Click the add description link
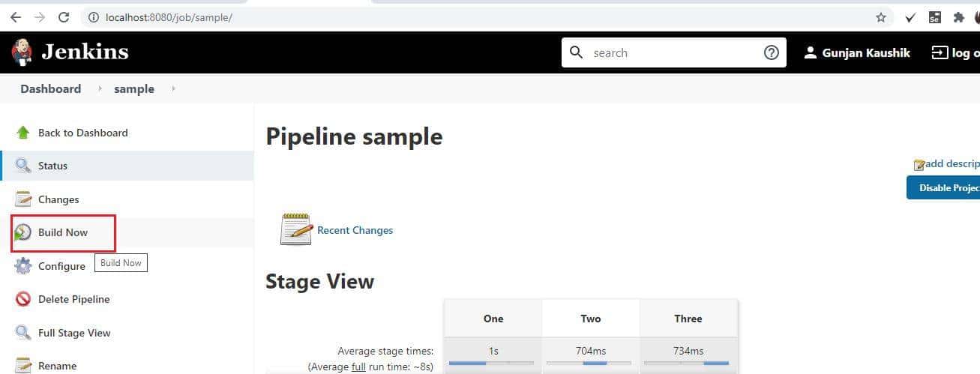Viewport: 980px width, 374px height. [952, 163]
